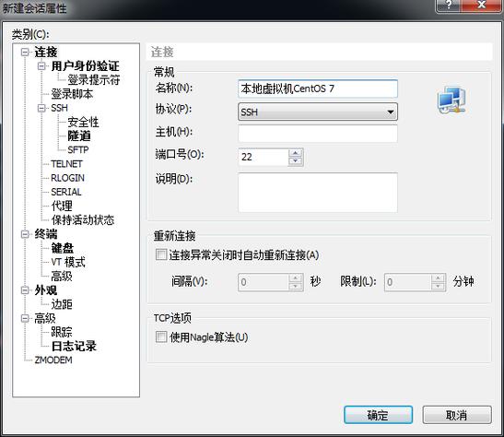
Task: Click the 主机 host input field
Action: click(318, 134)
